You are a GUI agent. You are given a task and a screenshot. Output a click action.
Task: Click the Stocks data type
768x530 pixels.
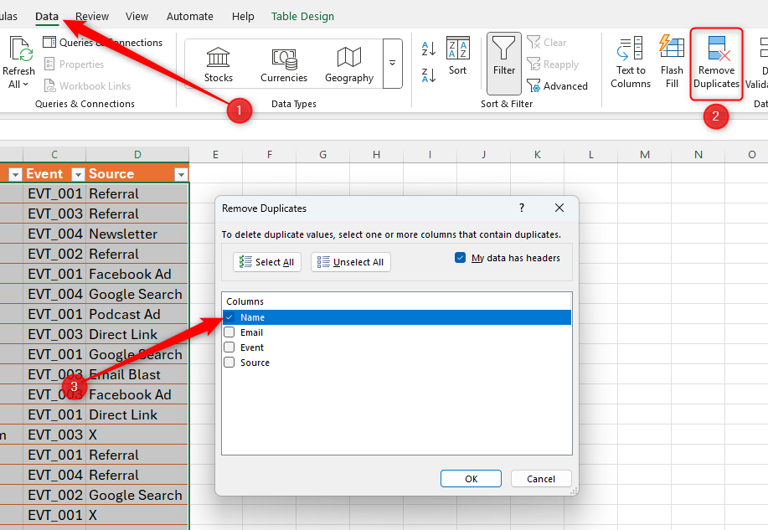coord(218,64)
